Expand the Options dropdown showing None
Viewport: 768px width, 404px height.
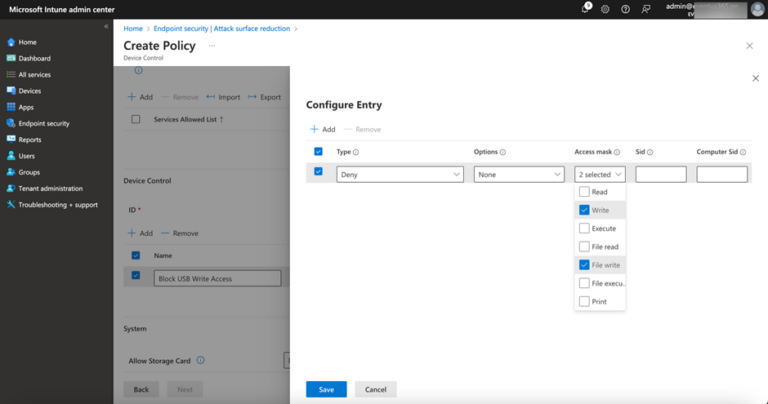(518, 174)
